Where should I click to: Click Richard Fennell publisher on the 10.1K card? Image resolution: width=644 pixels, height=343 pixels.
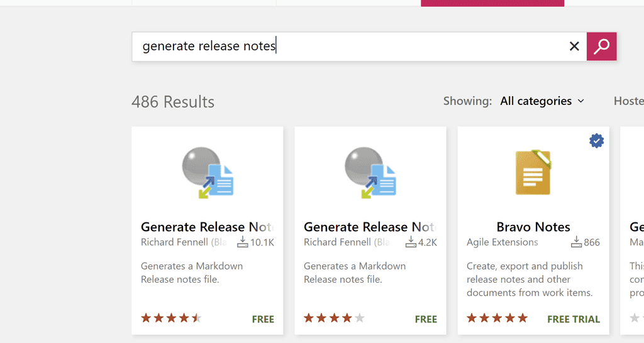click(x=184, y=242)
